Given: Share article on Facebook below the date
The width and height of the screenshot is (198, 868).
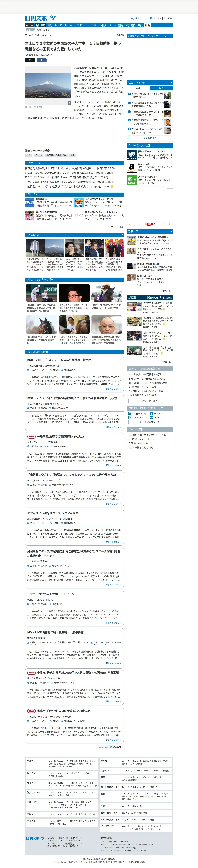Looking at the screenshot, I should 41,60.
